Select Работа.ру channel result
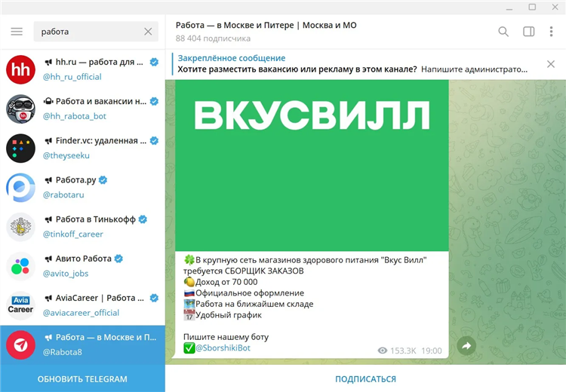Viewport: 566px width, 392px height. click(83, 188)
